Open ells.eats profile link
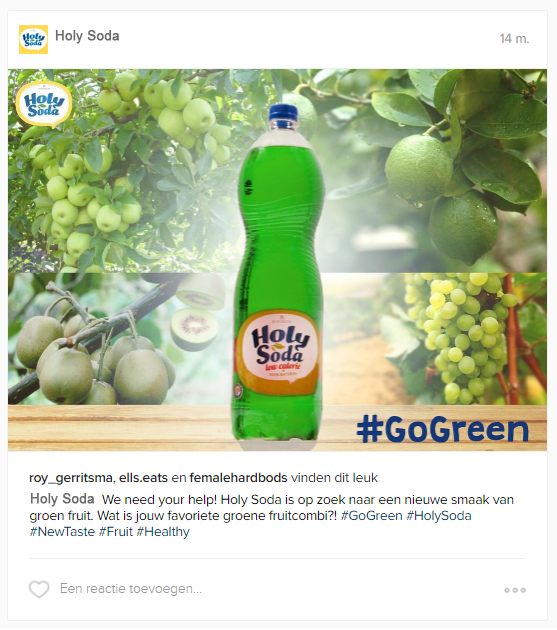Viewport: 557px width, 630px height. tap(143, 478)
